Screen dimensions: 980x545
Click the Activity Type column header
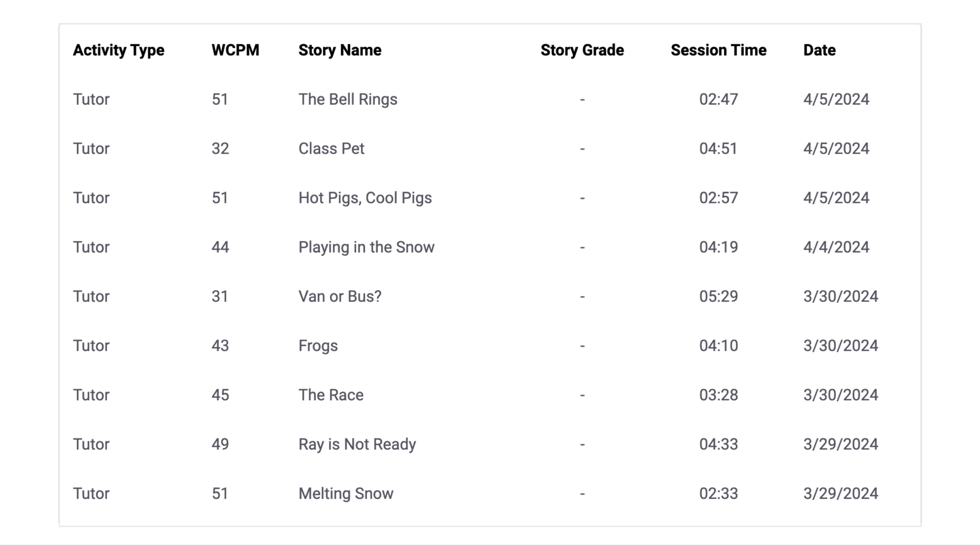pos(119,50)
